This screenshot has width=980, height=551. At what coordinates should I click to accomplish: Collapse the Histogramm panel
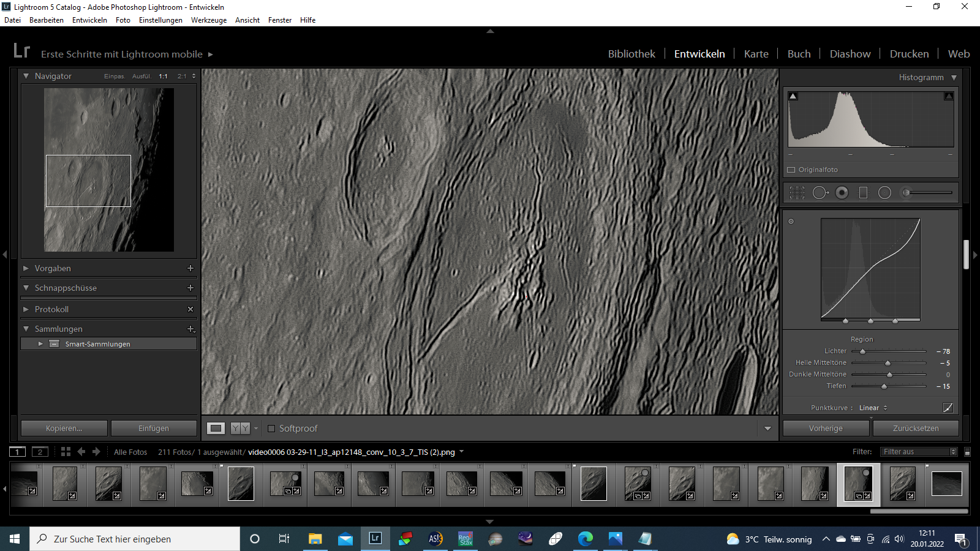click(x=954, y=78)
